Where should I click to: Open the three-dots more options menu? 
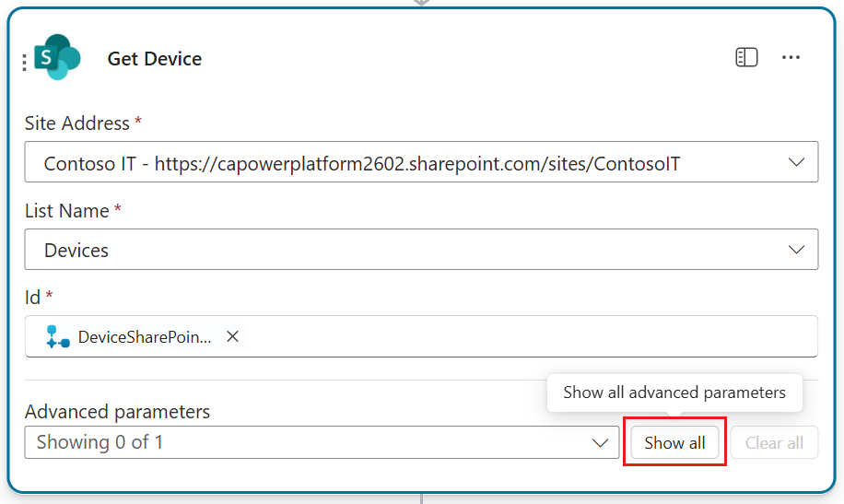tap(791, 57)
